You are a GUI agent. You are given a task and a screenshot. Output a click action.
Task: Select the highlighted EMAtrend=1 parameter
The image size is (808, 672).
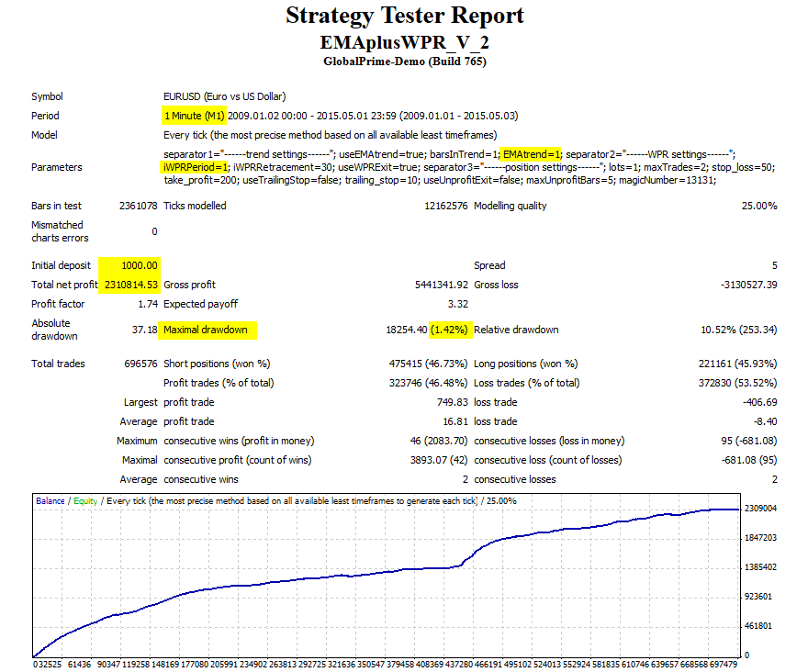pyautogui.click(x=529, y=156)
